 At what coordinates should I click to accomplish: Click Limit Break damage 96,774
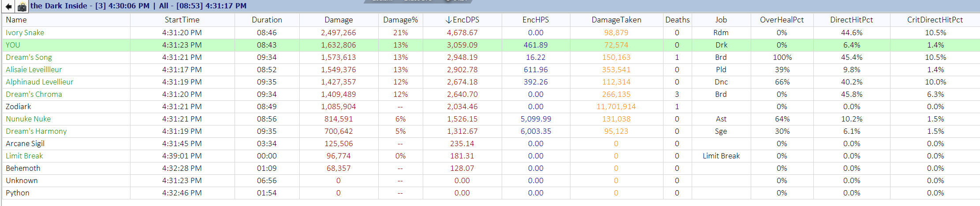[339, 156]
